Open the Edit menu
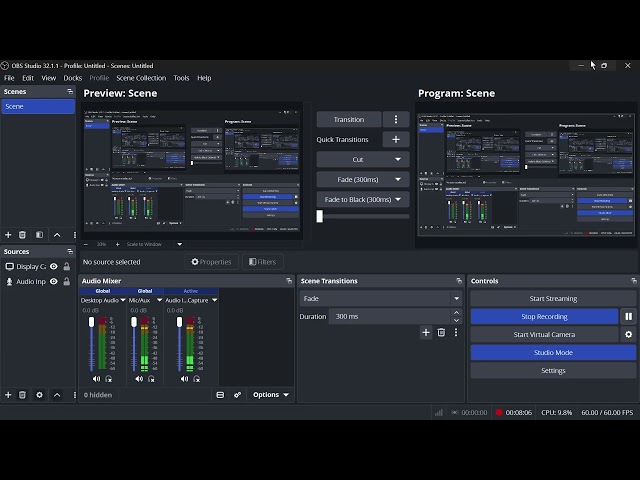This screenshot has width=640, height=480. [28, 78]
